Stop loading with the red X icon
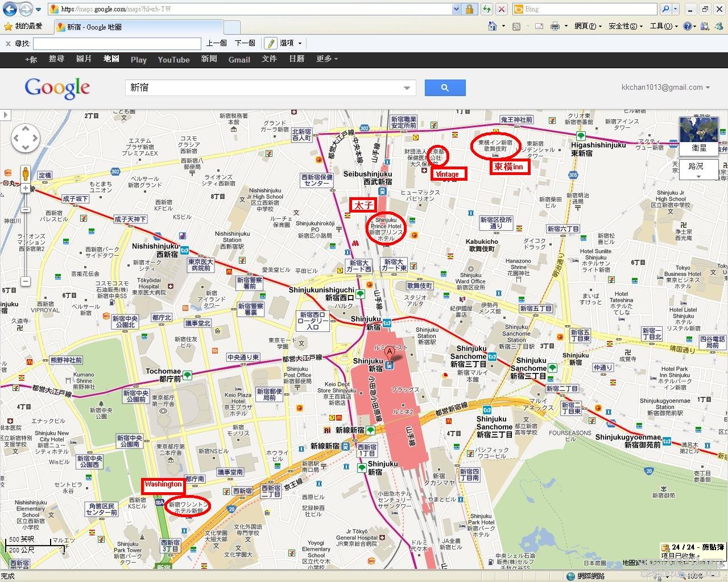 pos(502,9)
